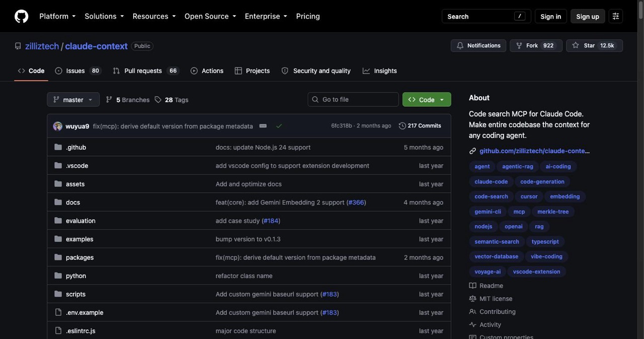Click the Notifications bell icon
The image size is (644, 339).
point(460,45)
